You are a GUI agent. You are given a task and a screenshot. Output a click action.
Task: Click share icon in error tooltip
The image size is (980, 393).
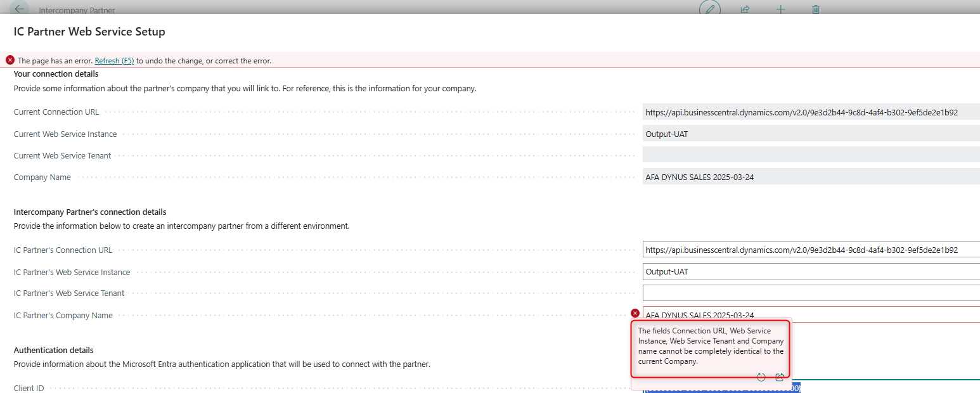click(780, 377)
